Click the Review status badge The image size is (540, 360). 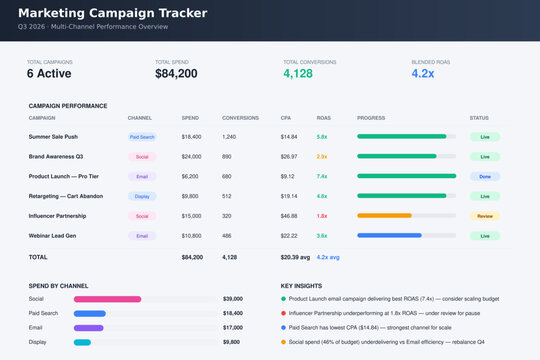click(485, 216)
